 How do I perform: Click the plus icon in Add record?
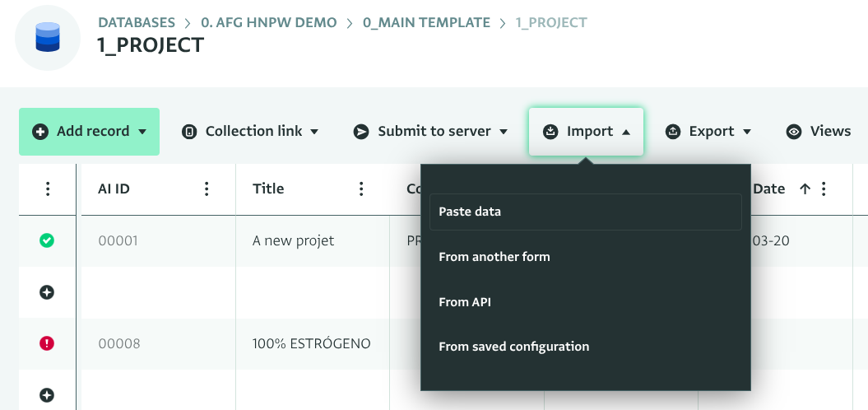(x=39, y=132)
